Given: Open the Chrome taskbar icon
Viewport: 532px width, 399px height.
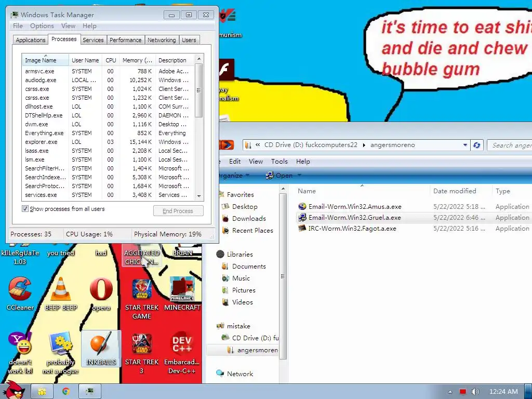Looking at the screenshot, I should (65, 392).
